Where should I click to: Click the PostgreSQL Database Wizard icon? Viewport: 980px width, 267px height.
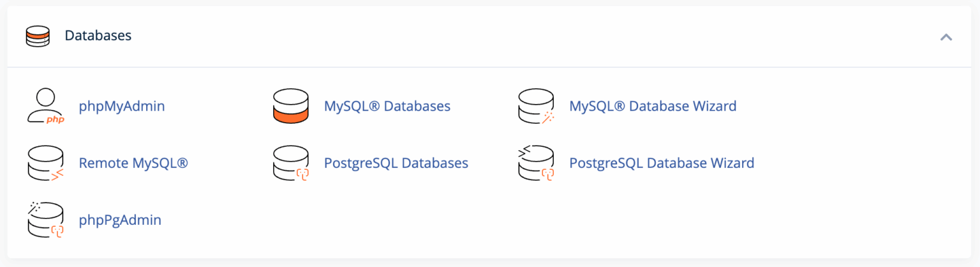(535, 163)
